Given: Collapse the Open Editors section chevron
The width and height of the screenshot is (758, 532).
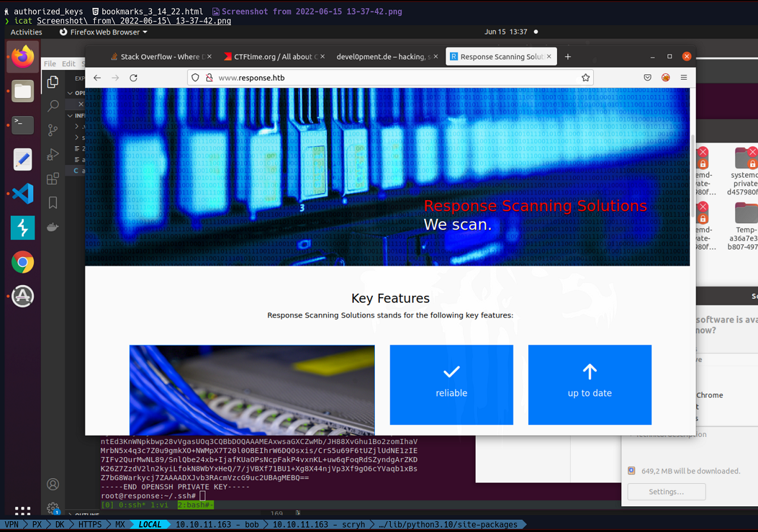Looking at the screenshot, I should pyautogui.click(x=71, y=93).
